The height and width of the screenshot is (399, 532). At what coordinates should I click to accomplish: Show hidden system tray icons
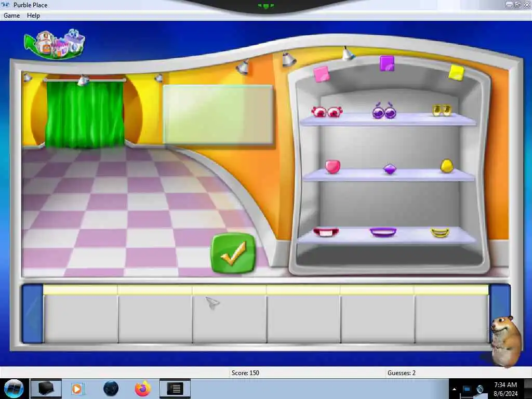(454, 389)
